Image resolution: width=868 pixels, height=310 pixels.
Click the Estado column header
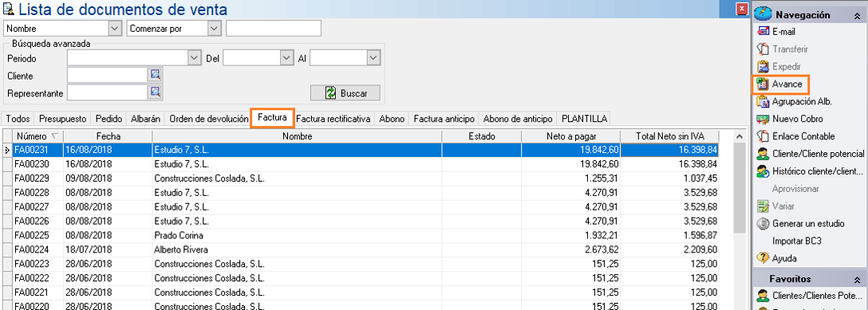[482, 136]
